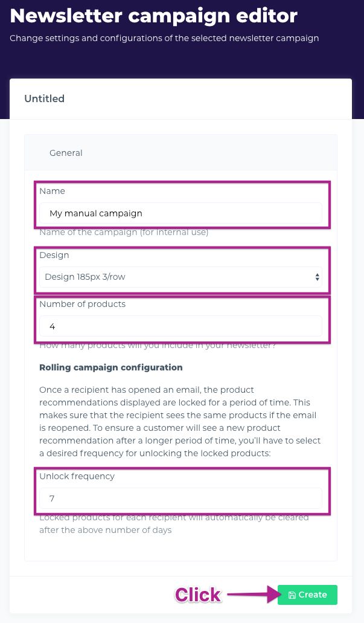The width and height of the screenshot is (364, 623).
Task: Click the save icon on Create button
Action: tap(292, 595)
